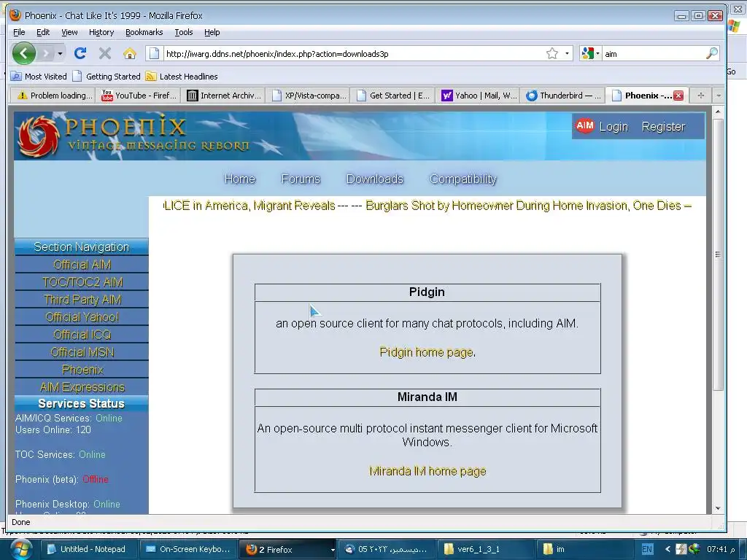Switch to the Get Started tab

[393, 96]
